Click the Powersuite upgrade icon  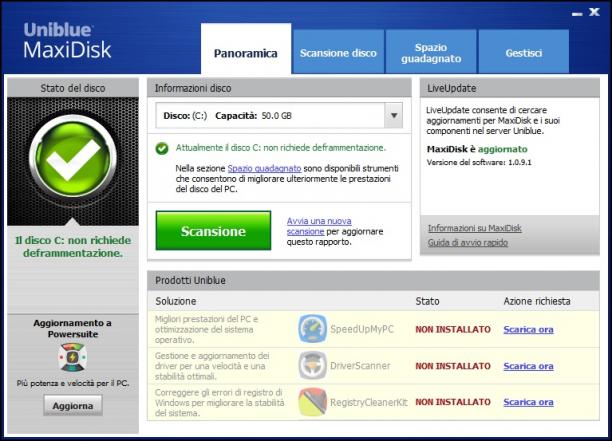pos(73,357)
